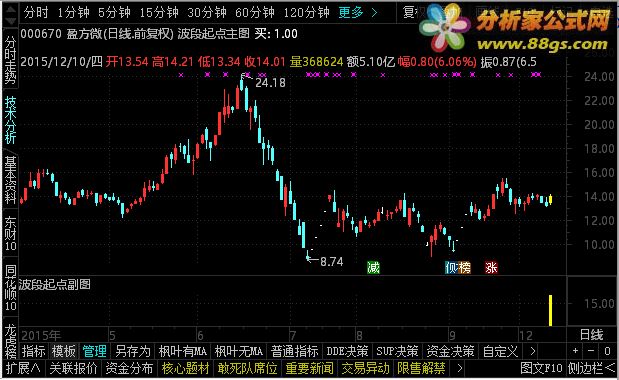Expand 更多 time period options
The width and height of the screenshot is (619, 380).
click(x=357, y=12)
